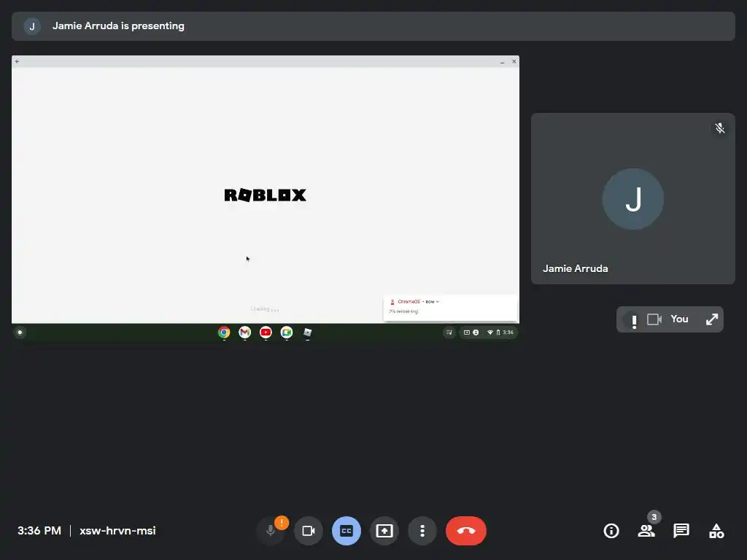This screenshot has width=747, height=560.
Task: Click the 3:36 PM clock text
Action: click(x=39, y=531)
